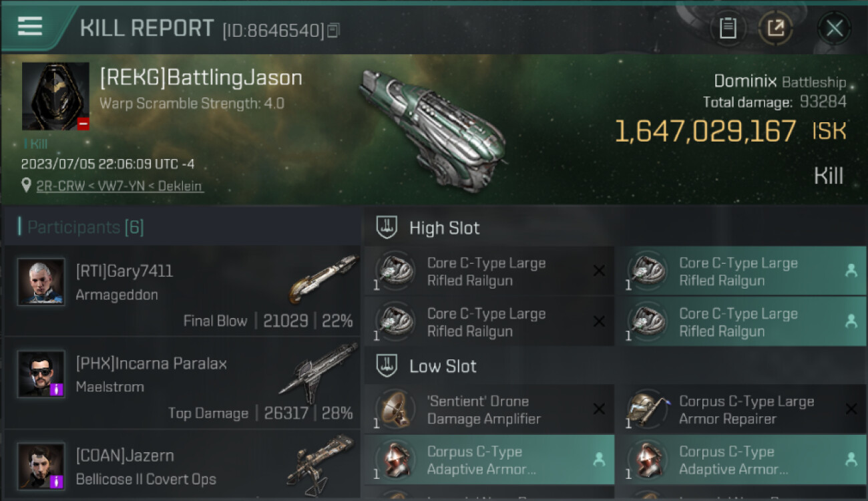
Task: Select the Armageddon ship icon
Action: click(324, 279)
